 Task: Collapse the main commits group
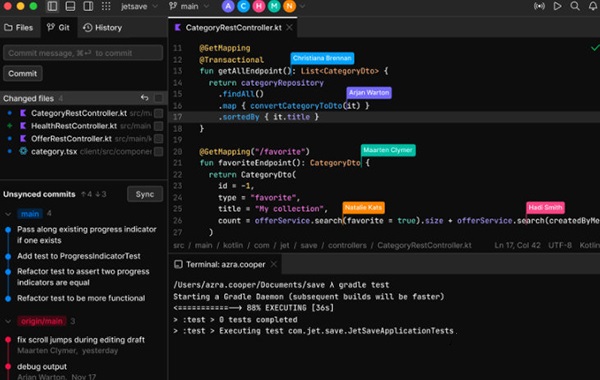pyautogui.click(x=8, y=214)
